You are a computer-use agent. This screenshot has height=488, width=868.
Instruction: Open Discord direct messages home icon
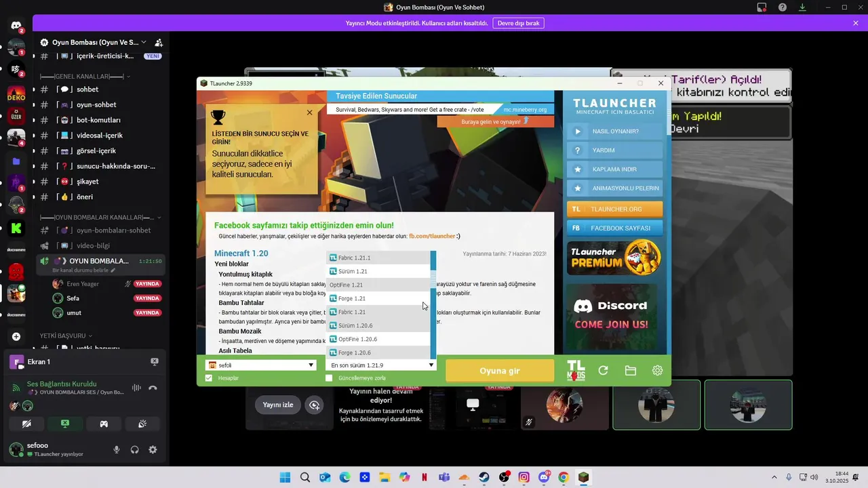(x=16, y=26)
